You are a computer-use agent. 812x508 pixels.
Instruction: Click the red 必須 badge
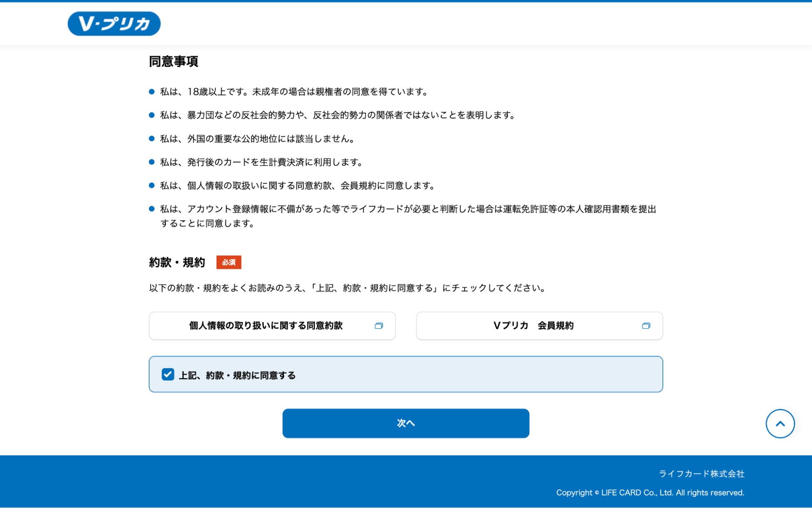tap(229, 263)
